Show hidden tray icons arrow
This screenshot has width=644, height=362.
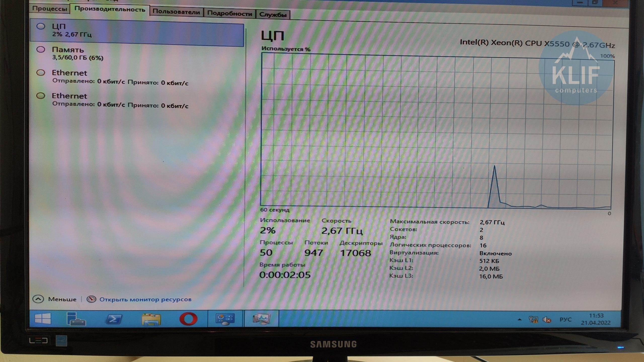(x=519, y=320)
